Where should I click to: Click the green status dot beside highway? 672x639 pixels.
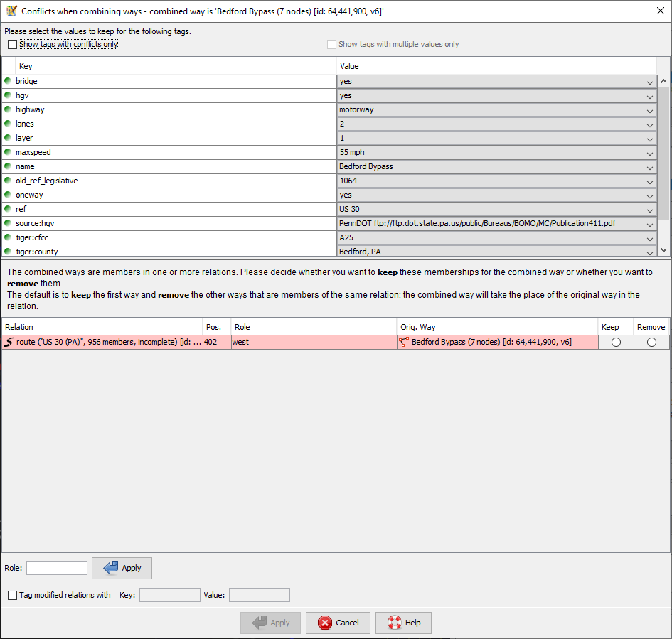(8, 109)
